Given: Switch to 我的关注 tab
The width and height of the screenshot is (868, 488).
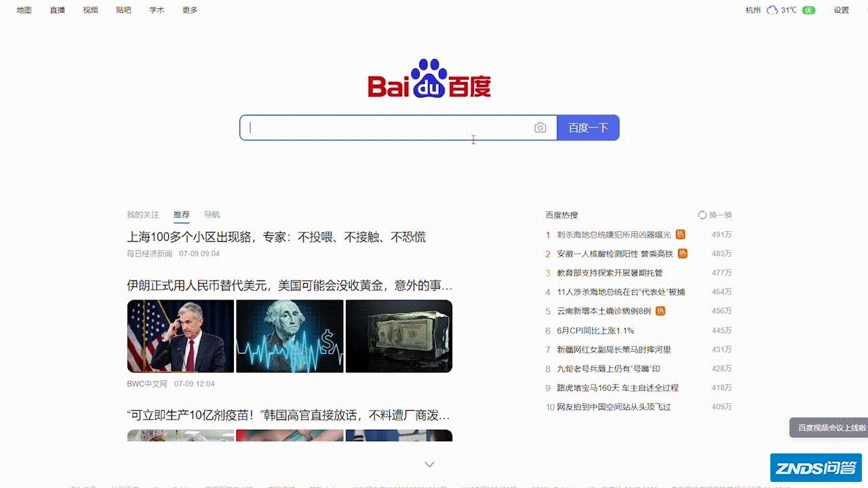Looking at the screenshot, I should pyautogui.click(x=143, y=215).
